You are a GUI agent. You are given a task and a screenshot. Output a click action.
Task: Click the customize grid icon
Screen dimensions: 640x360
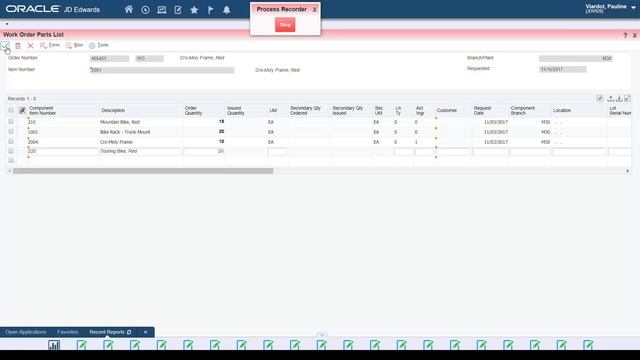[600, 98]
